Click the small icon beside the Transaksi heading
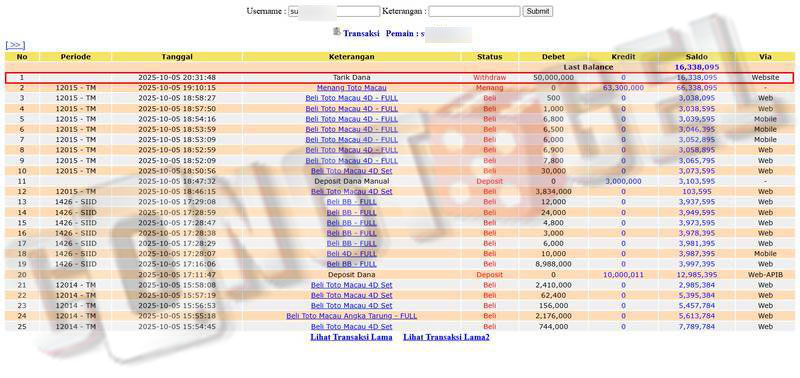This screenshot has height=378, width=800. [337, 32]
